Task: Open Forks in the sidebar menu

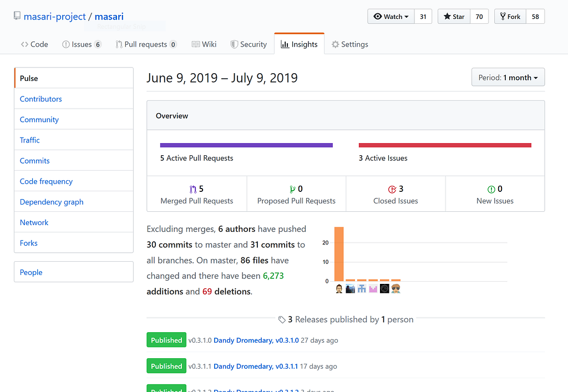Action: pos(74,242)
